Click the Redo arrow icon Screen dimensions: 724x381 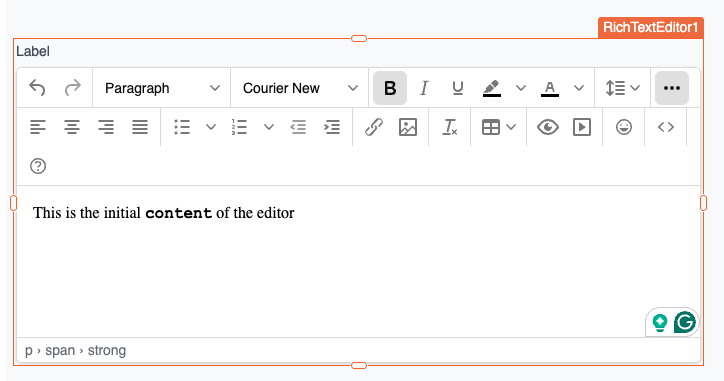tap(72, 88)
